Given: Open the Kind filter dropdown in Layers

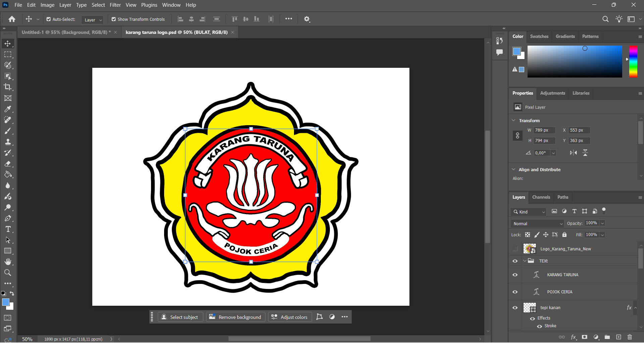Looking at the screenshot, I should pos(528,212).
